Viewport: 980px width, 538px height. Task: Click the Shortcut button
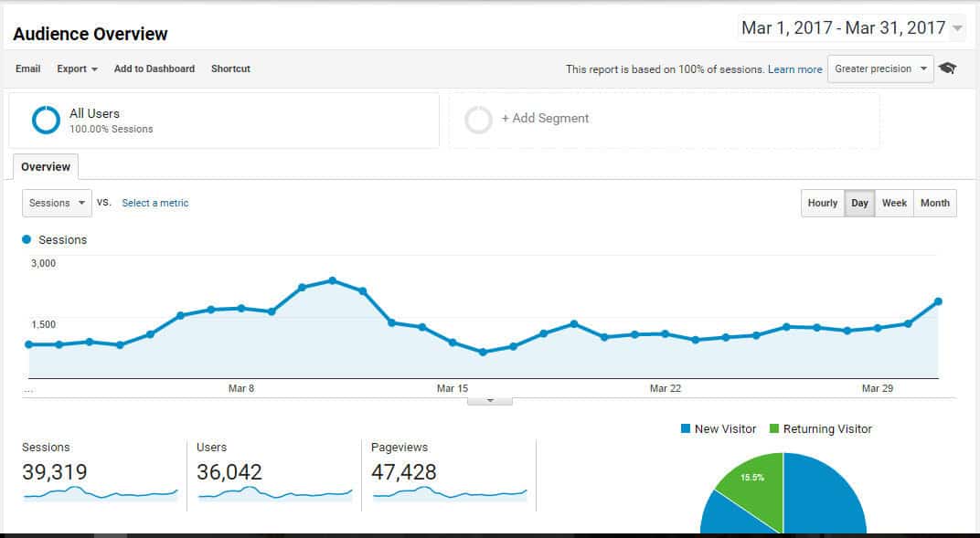230,69
